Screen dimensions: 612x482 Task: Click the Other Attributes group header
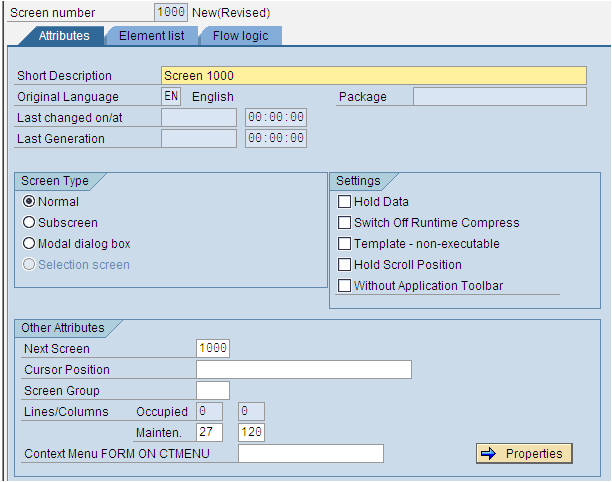(x=62, y=328)
